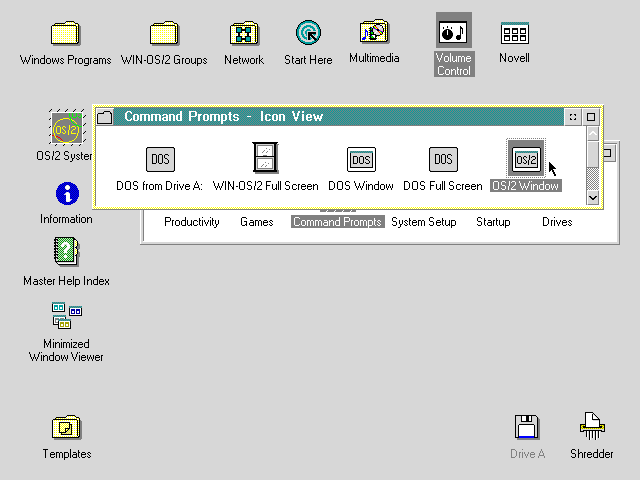Minimize the Command Prompts window
640x480 pixels.
573,117
